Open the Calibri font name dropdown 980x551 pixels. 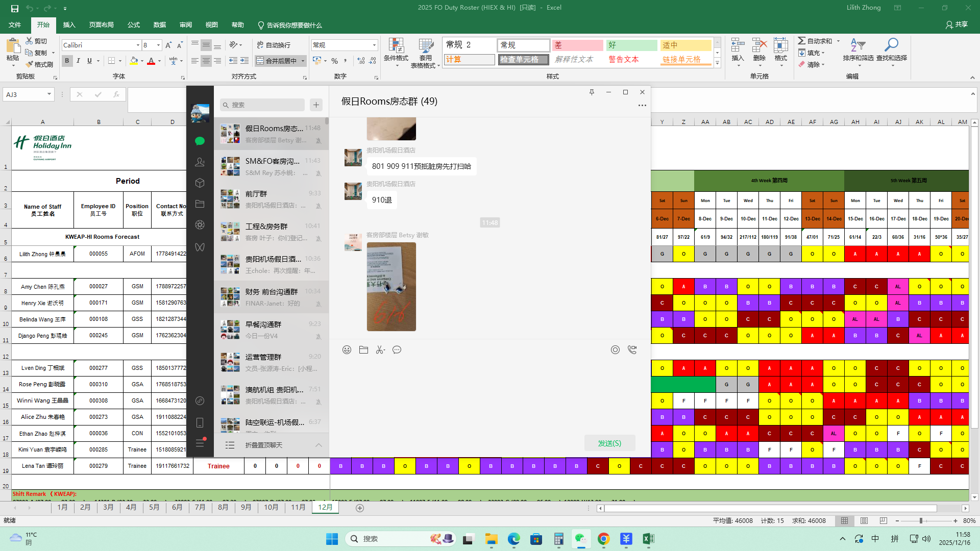point(137,45)
